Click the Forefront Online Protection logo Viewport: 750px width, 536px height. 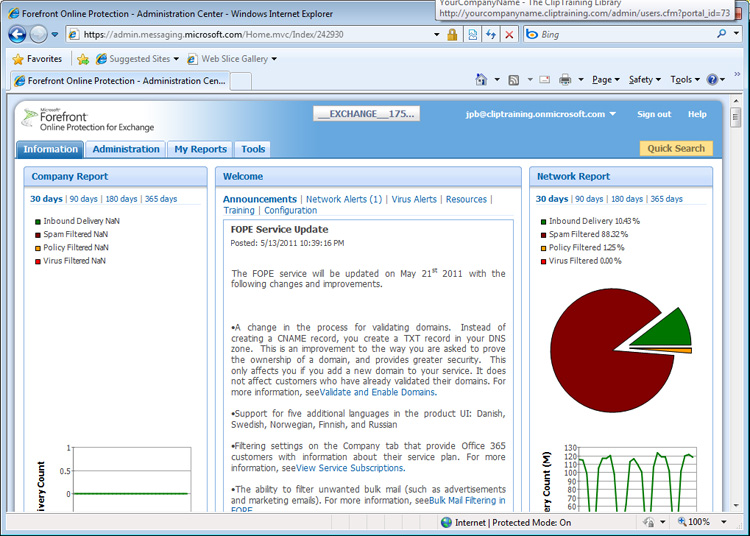[88, 120]
